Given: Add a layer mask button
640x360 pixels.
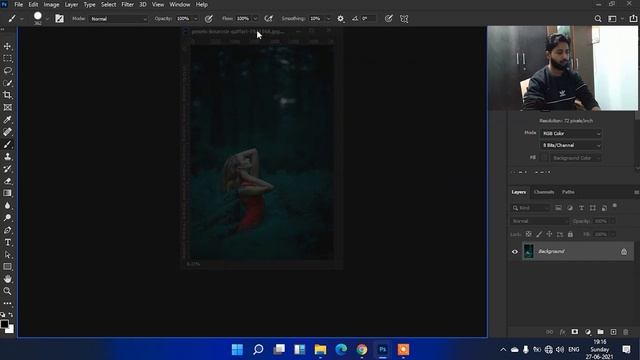Looking at the screenshot, I should pyautogui.click(x=575, y=332).
